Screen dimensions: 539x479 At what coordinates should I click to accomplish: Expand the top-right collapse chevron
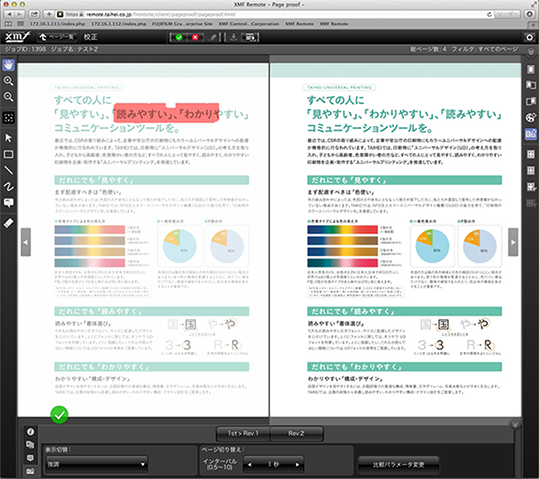(x=531, y=52)
